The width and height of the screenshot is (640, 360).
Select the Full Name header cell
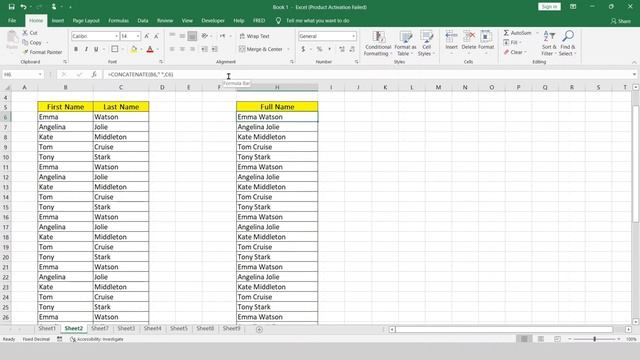click(x=277, y=107)
